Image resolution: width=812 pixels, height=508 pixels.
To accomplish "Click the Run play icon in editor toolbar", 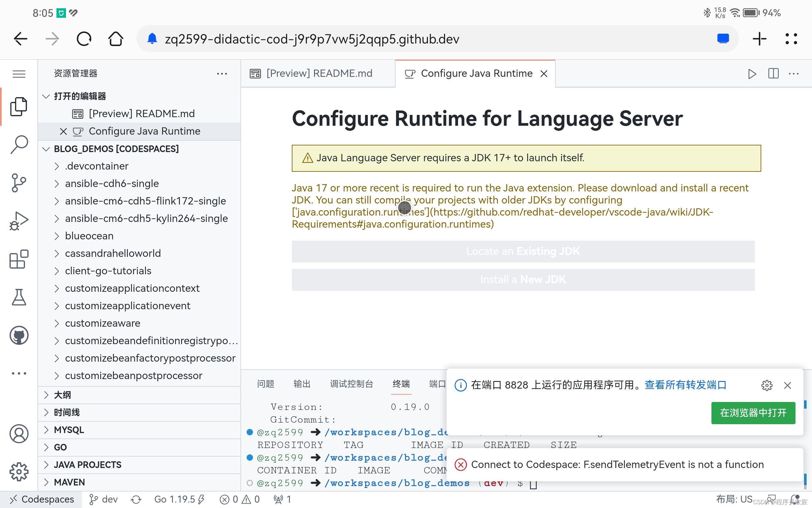I will [752, 74].
